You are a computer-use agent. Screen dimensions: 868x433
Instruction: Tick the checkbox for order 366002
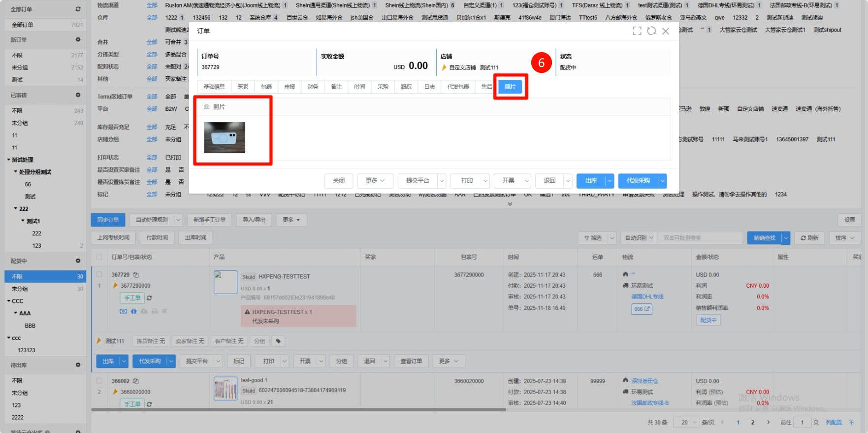tap(99, 381)
